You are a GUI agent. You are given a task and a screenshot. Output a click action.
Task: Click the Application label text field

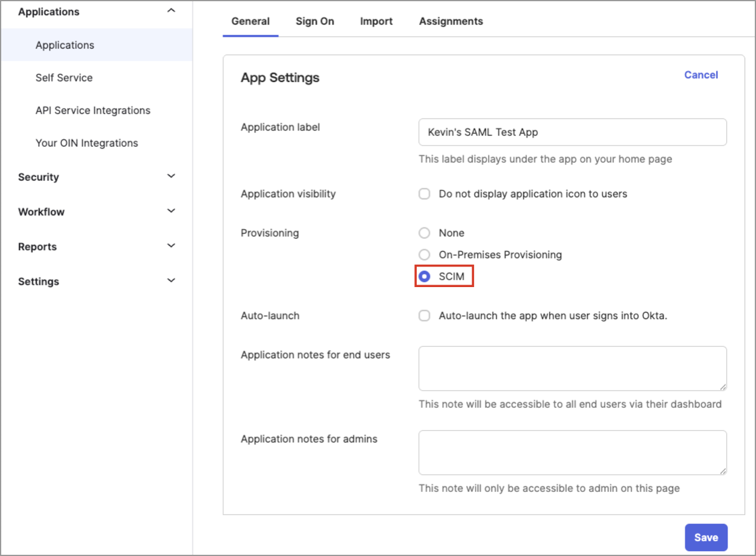point(572,132)
